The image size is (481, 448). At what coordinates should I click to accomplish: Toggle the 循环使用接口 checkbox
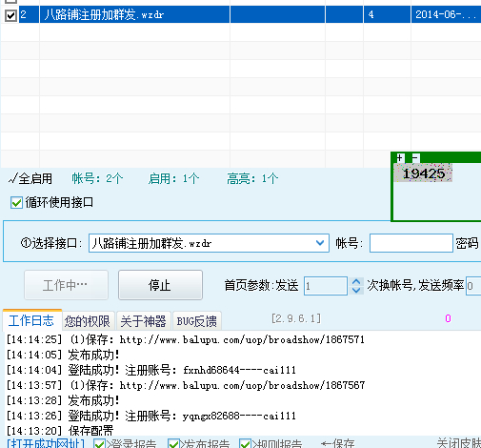click(x=16, y=203)
